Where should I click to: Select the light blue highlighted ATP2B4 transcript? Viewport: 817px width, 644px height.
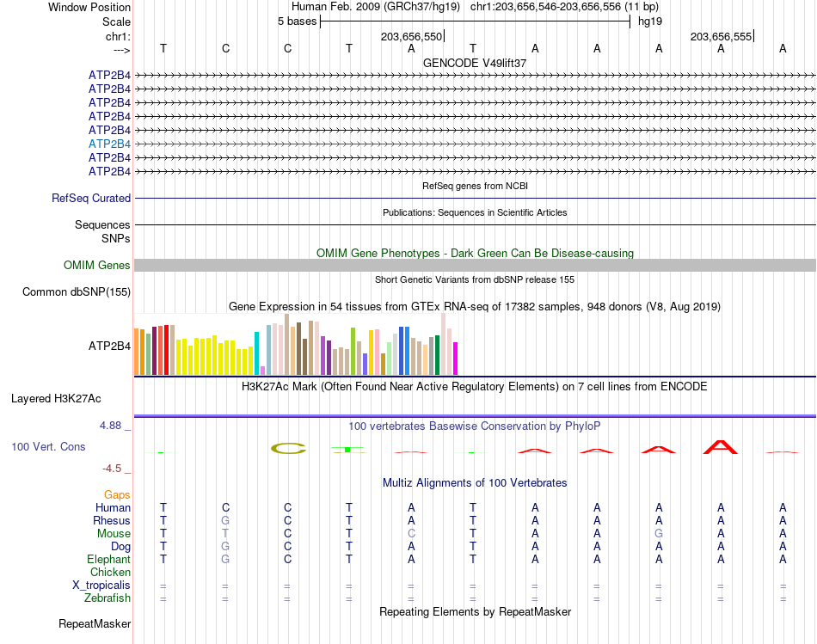109,144
